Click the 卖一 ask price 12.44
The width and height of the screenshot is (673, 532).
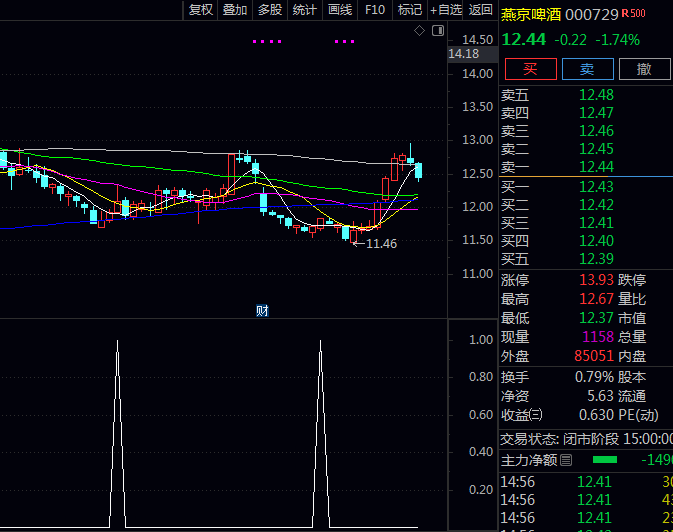[x=596, y=167]
